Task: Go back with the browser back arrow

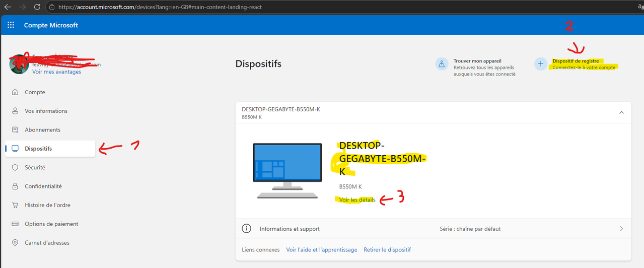Action: 7,7
